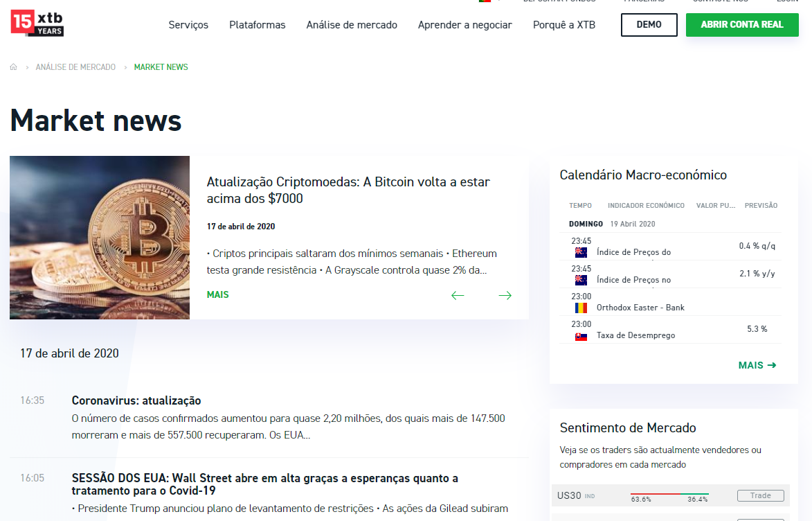The height and width of the screenshot is (521, 812).
Task: Click MAIS under the Bitcoin article
Action: [217, 294]
